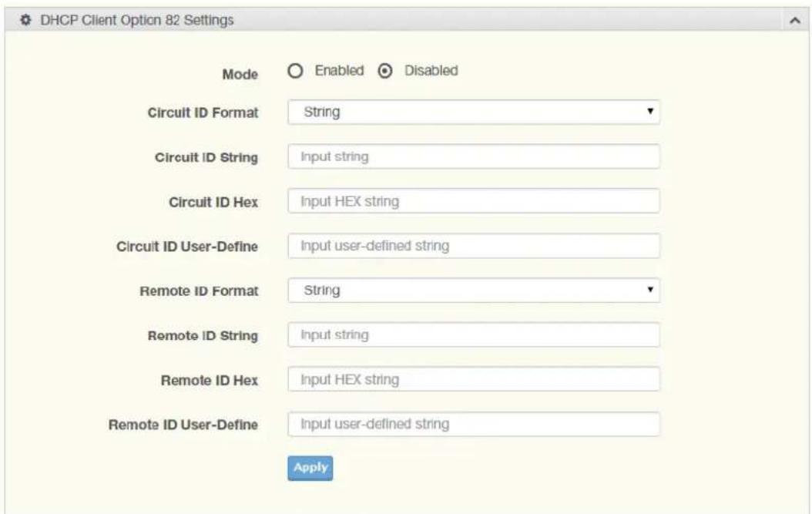Viewport: 812px width, 514px height.
Task: Focus the Remote ID User-Define input field
Action: click(474, 424)
